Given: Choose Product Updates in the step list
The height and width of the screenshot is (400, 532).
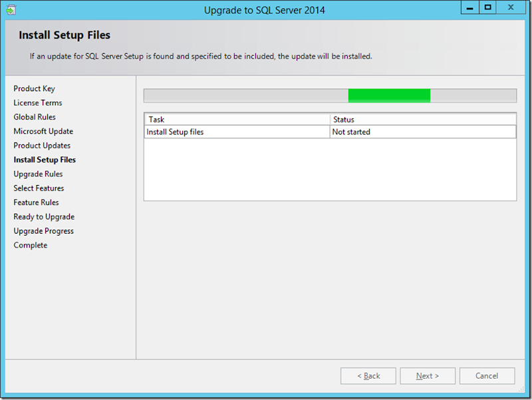Looking at the screenshot, I should pos(42,145).
